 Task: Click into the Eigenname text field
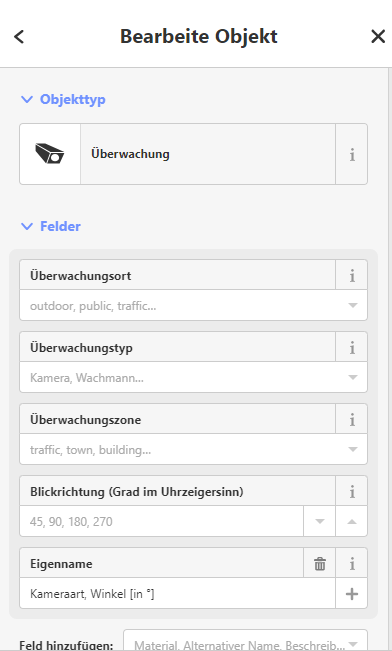177,594
